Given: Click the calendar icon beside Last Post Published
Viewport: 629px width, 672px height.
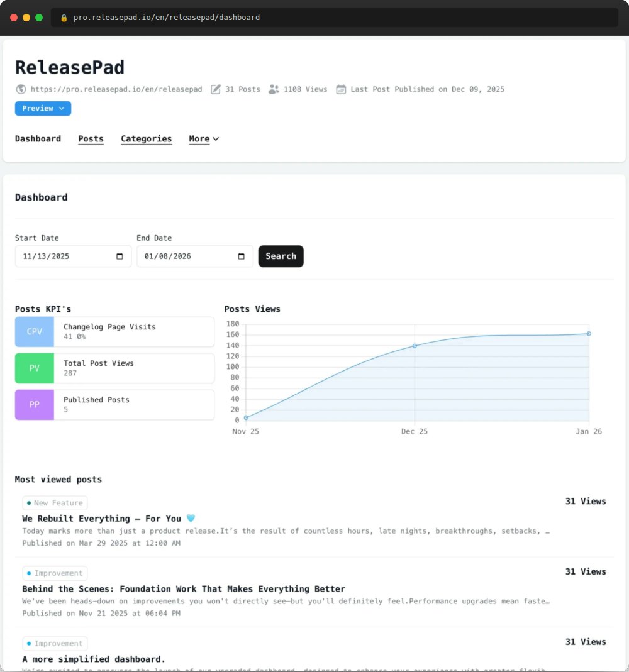Looking at the screenshot, I should (341, 89).
